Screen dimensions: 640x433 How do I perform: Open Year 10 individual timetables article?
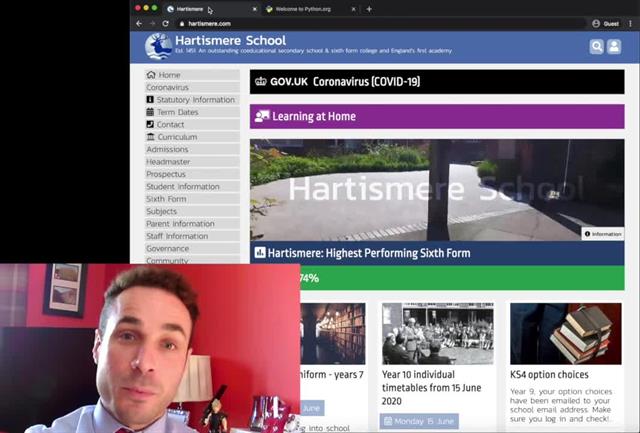click(431, 388)
